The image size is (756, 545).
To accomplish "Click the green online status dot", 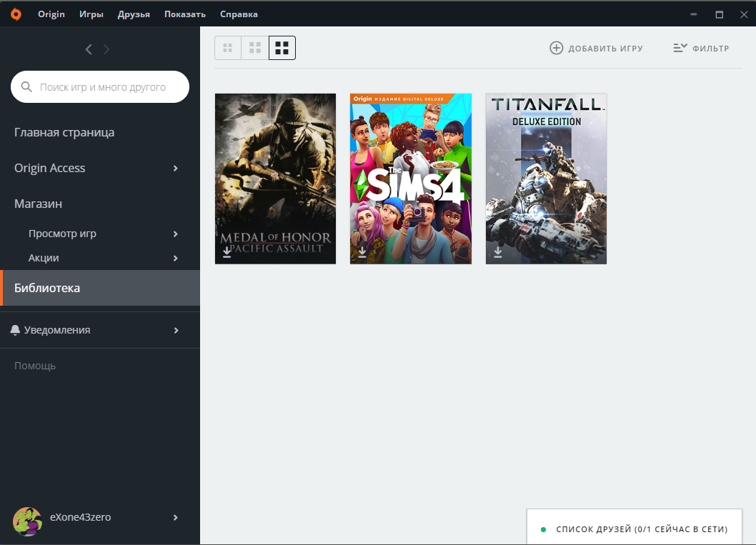I will coord(543,529).
